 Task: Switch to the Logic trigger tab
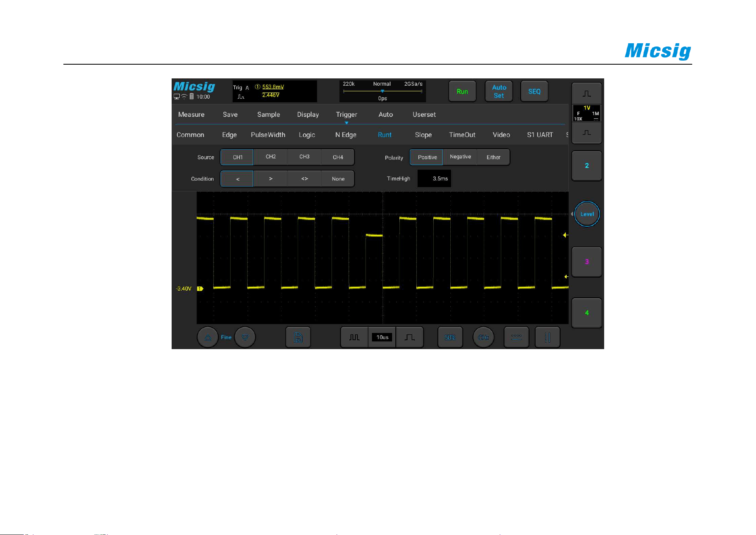click(307, 135)
